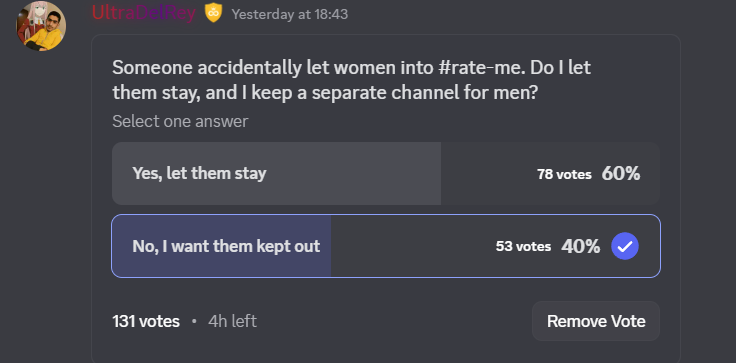Click the empty poll card area beside the 4h left text
Viewport: 736px width, 363px height.
tap(394, 322)
